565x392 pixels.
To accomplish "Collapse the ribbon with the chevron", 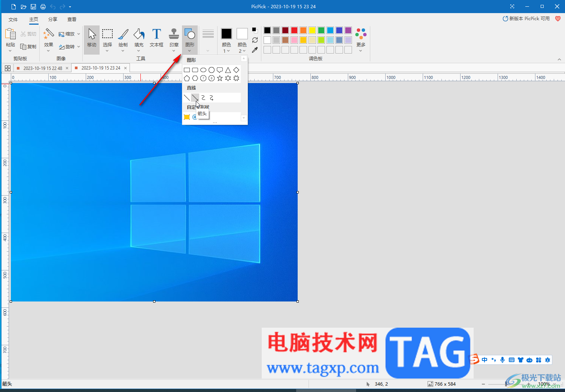I will tap(559, 59).
